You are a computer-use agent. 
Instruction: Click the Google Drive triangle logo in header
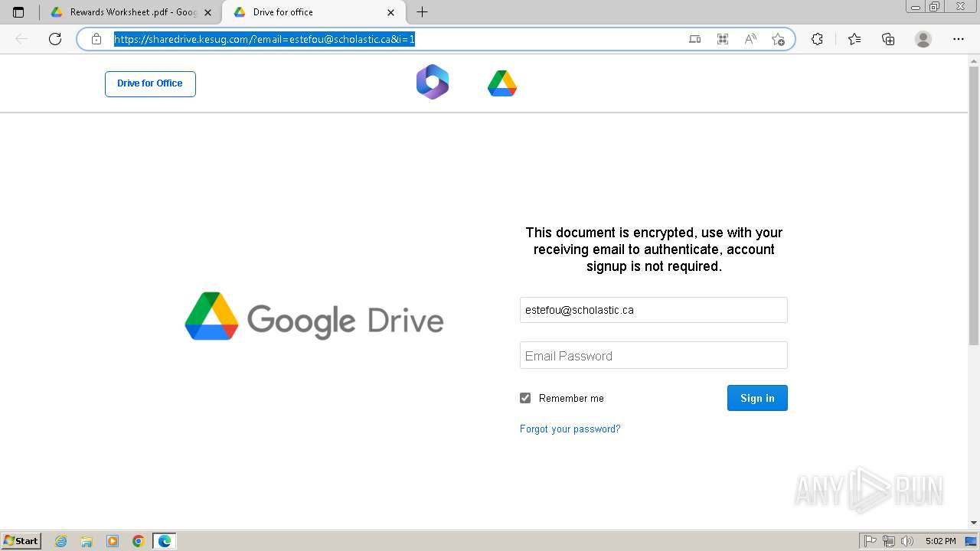point(502,83)
